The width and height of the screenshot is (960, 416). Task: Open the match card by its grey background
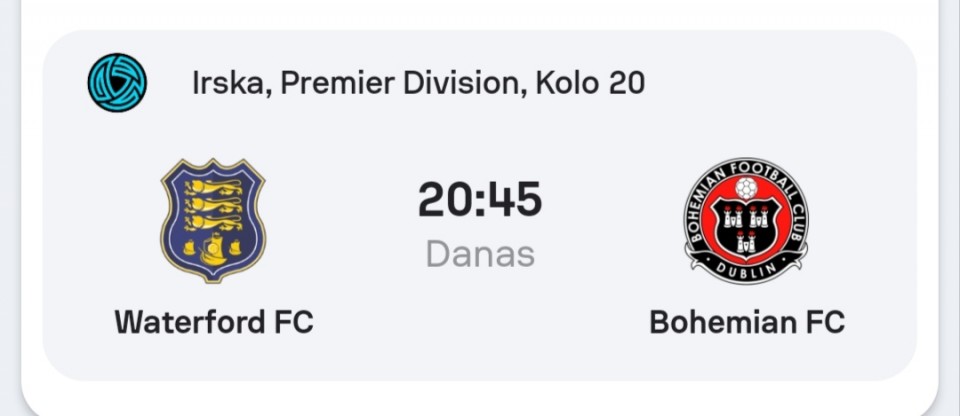480,205
